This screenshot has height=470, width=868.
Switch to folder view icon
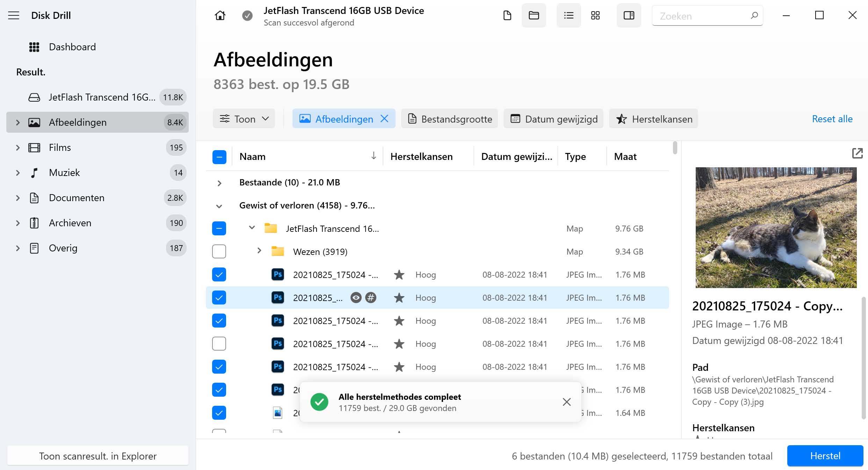534,15
